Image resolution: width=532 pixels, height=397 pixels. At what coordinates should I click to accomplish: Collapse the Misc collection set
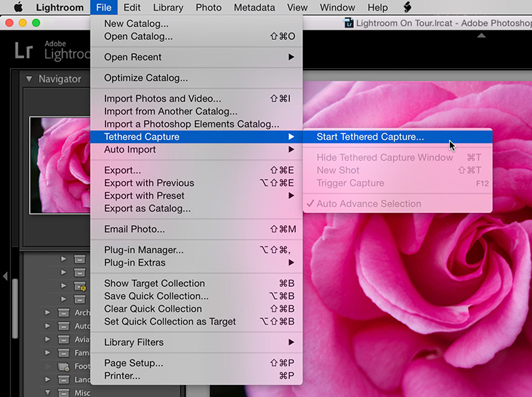(x=48, y=393)
